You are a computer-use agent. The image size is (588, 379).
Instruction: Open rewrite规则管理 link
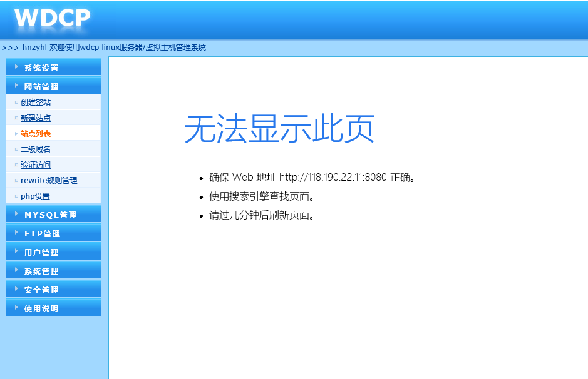click(x=49, y=181)
